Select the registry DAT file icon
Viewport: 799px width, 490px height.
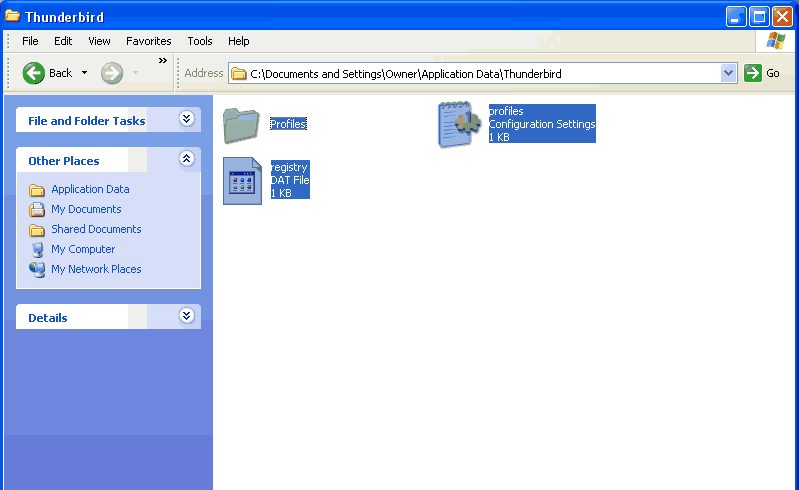(243, 181)
